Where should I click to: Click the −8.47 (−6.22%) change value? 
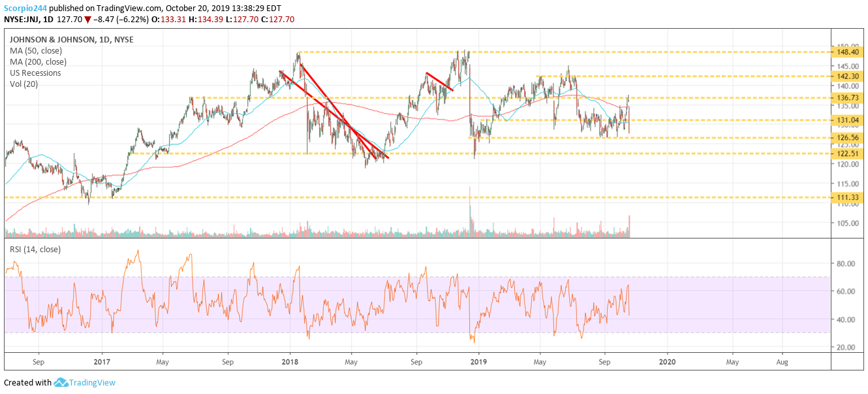tap(121, 20)
